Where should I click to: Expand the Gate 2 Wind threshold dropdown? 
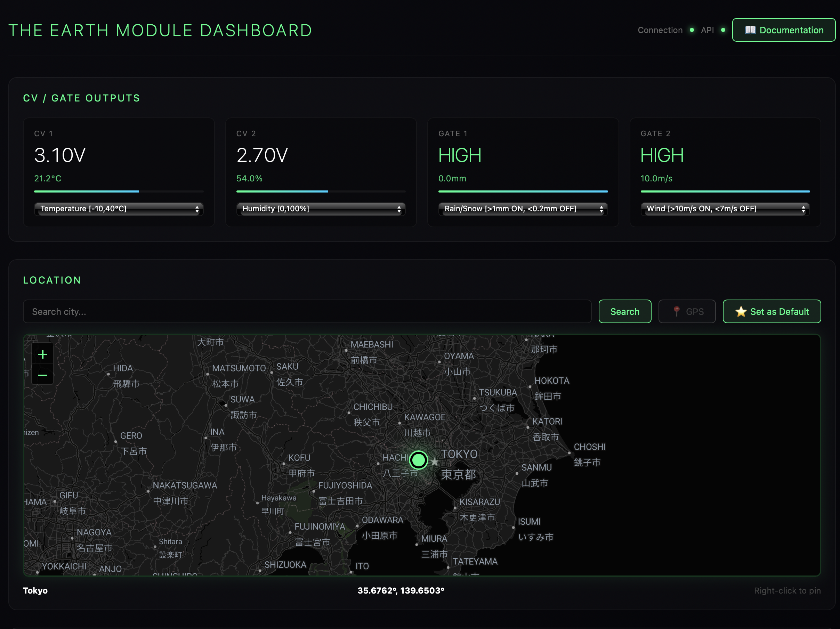tap(725, 209)
